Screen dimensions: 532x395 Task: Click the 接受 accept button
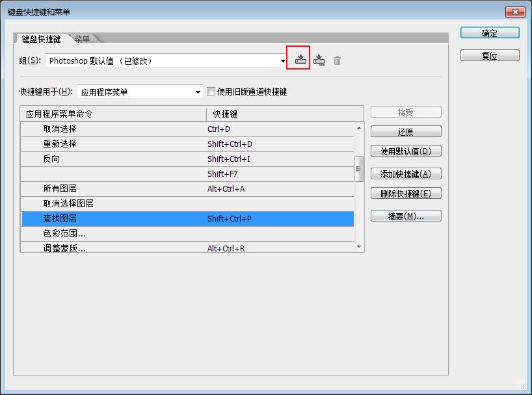click(x=405, y=111)
